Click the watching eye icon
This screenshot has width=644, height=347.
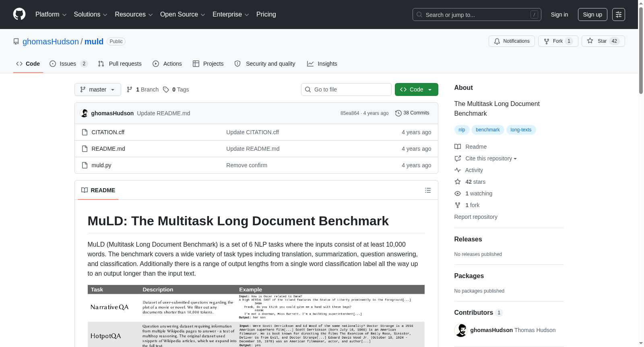(458, 193)
